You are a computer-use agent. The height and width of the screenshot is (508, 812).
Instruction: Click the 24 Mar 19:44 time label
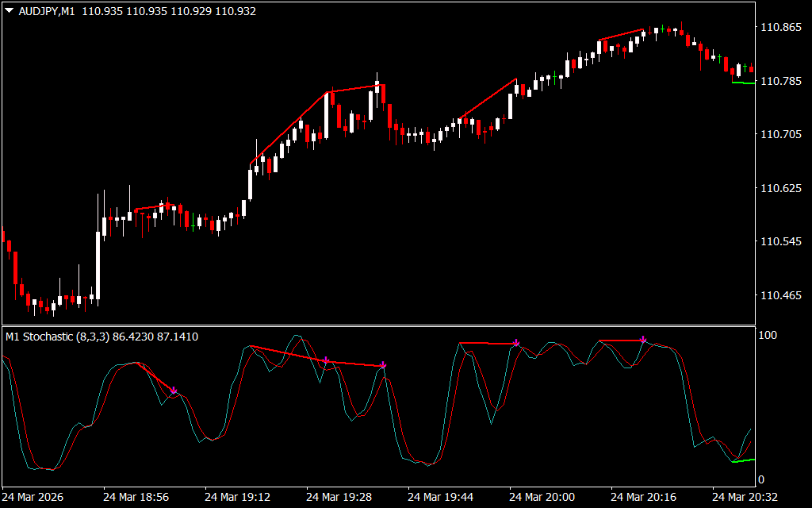[440, 497]
